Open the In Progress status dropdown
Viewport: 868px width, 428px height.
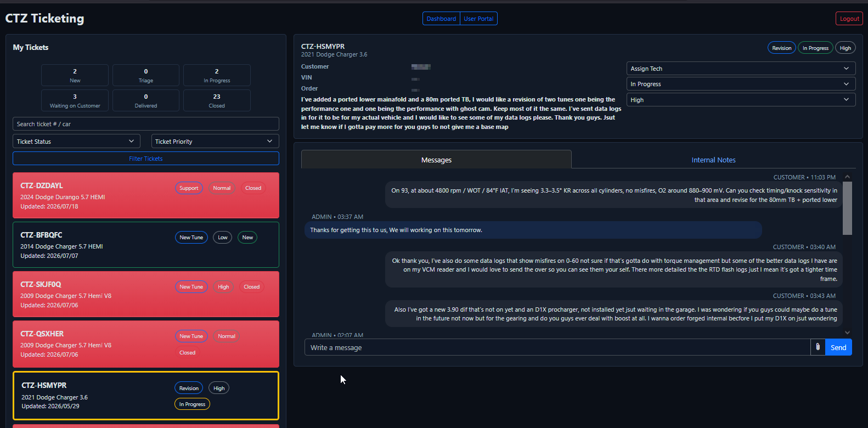click(741, 84)
